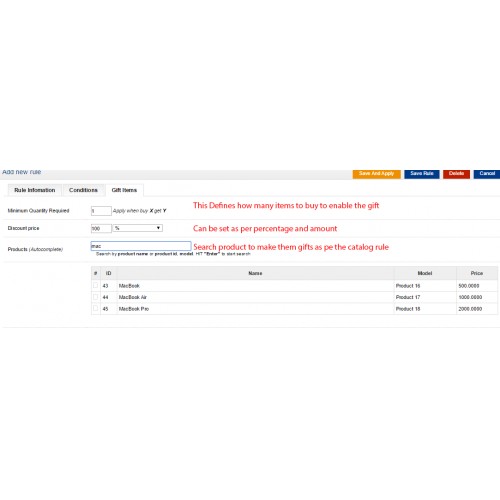Screen dimensions: 500x500
Task: Click the Discount price value field
Action: coord(101,228)
